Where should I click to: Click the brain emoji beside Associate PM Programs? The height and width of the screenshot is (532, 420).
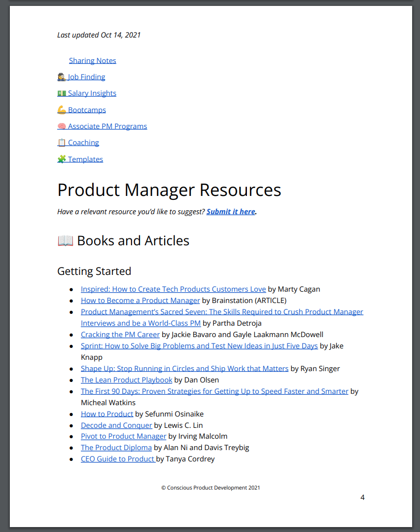(62, 126)
